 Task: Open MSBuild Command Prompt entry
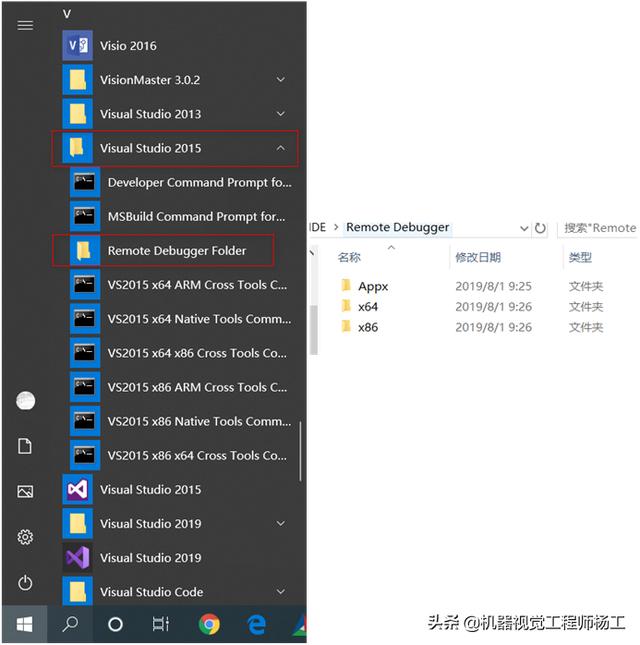184,216
